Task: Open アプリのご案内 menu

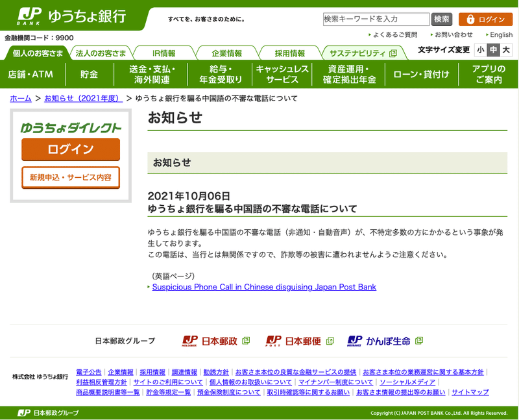Action: (x=489, y=74)
